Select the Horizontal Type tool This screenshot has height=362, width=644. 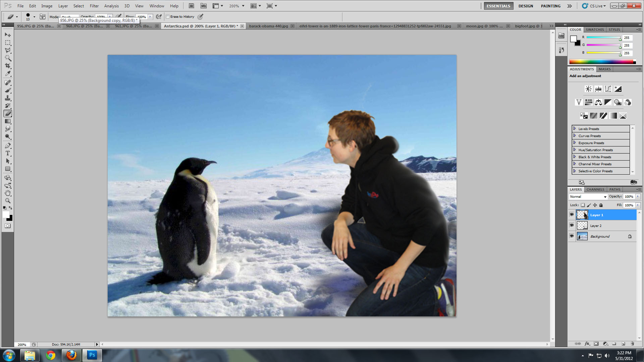(8, 154)
